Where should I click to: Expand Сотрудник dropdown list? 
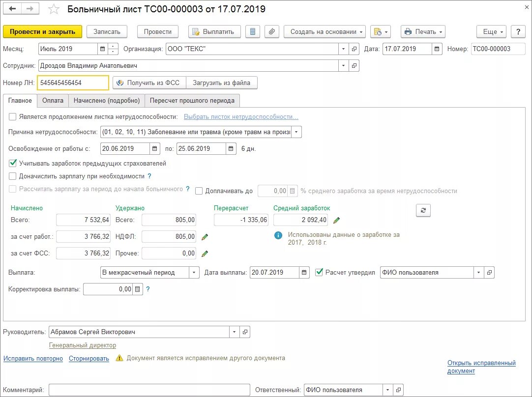(343, 65)
